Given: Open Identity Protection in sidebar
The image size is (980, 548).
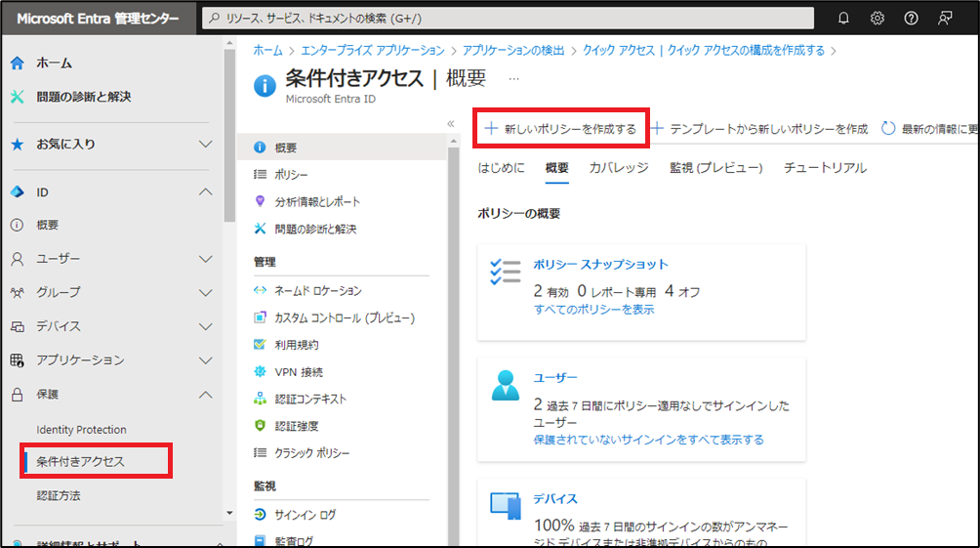Looking at the screenshot, I should click(81, 430).
